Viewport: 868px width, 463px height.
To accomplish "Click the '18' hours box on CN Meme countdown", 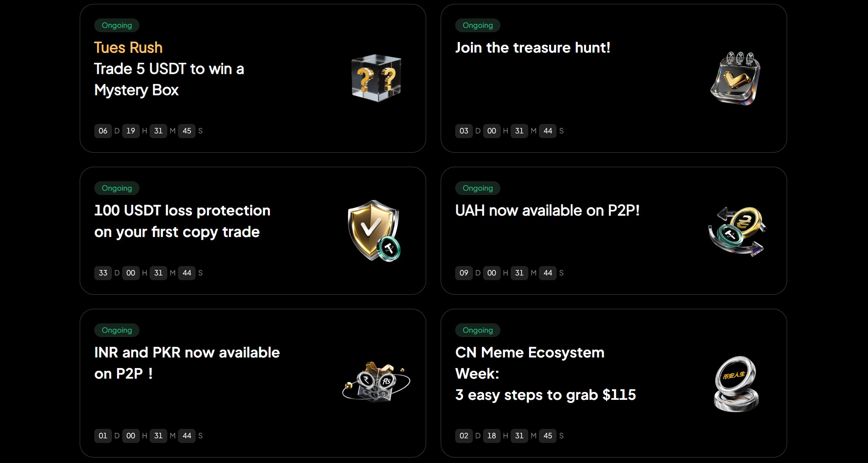I will point(491,436).
